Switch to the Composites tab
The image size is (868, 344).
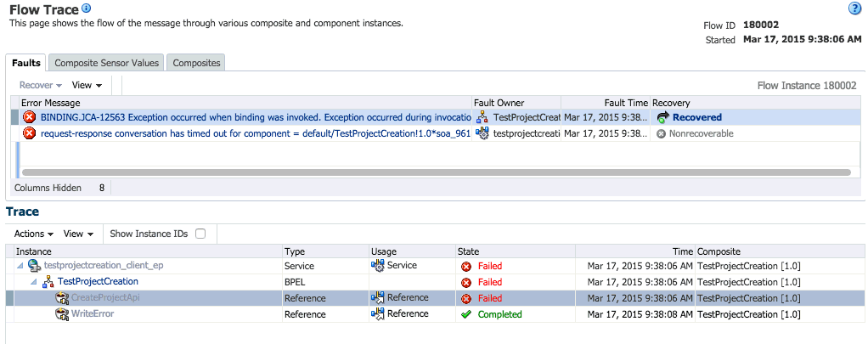pos(196,63)
